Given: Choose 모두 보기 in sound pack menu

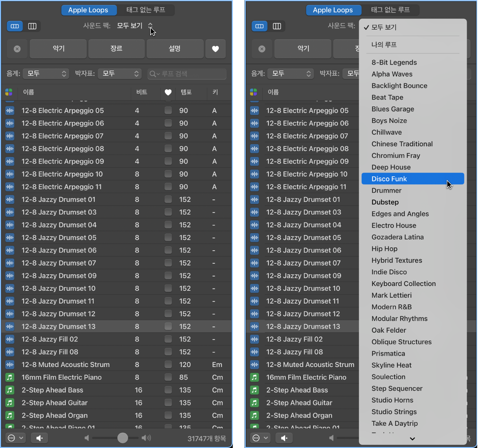Looking at the screenshot, I should (x=413, y=27).
